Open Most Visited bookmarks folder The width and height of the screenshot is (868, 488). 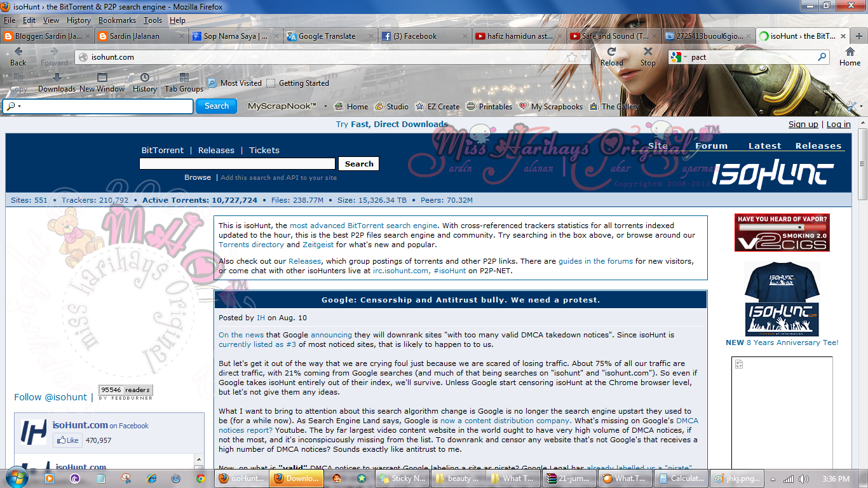234,83
